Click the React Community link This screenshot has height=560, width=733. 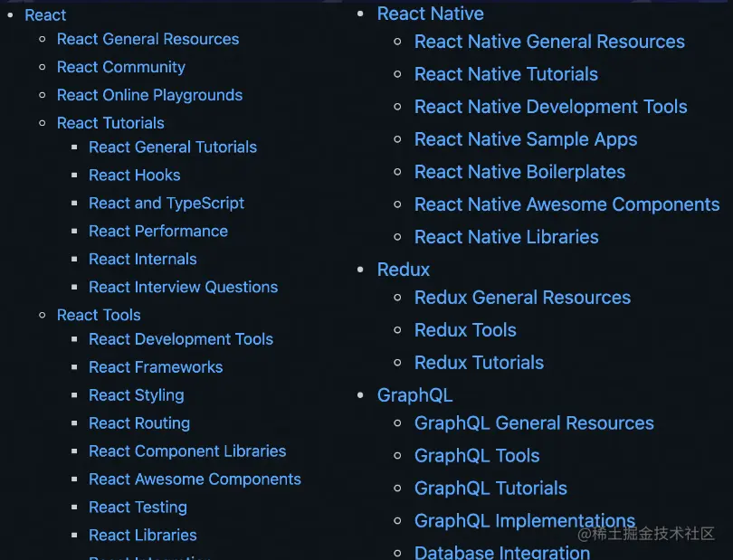[x=120, y=67]
